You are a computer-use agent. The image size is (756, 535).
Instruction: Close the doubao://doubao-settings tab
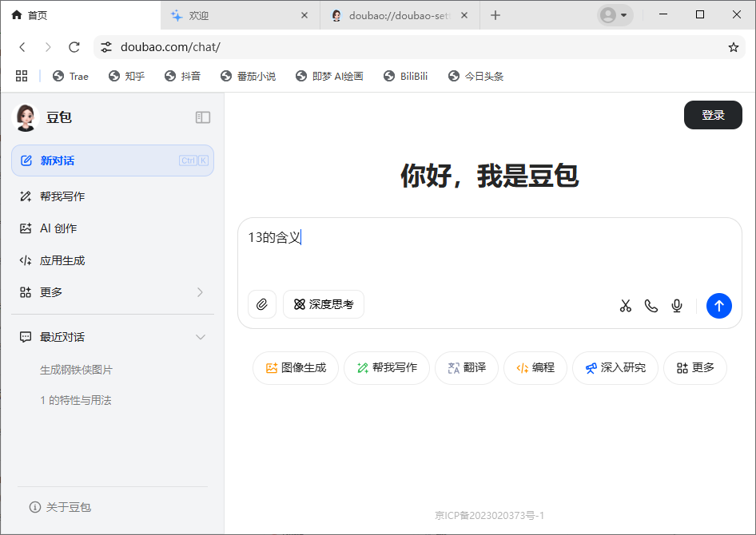(x=464, y=15)
